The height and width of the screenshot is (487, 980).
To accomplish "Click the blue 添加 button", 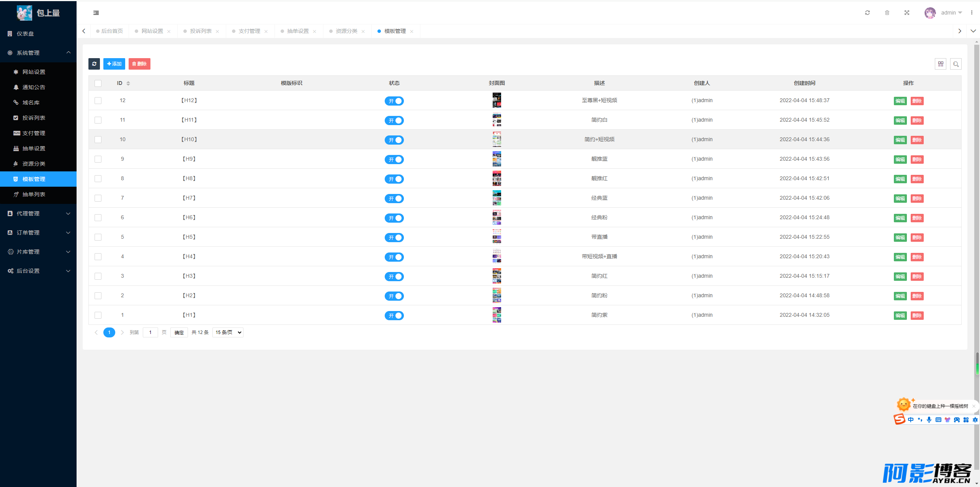I will (x=114, y=64).
